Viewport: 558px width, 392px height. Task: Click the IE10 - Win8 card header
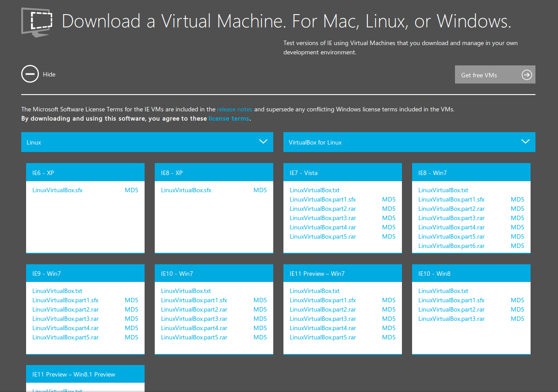pos(471,273)
